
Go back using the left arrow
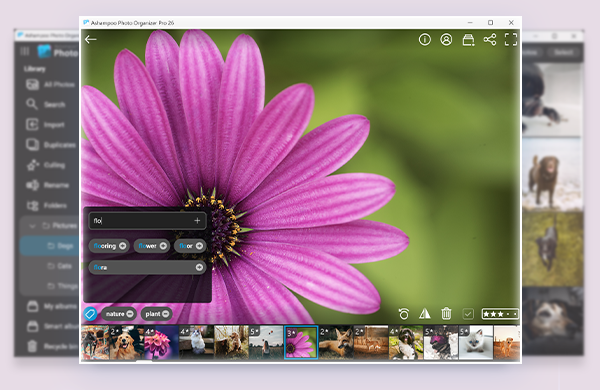click(91, 39)
